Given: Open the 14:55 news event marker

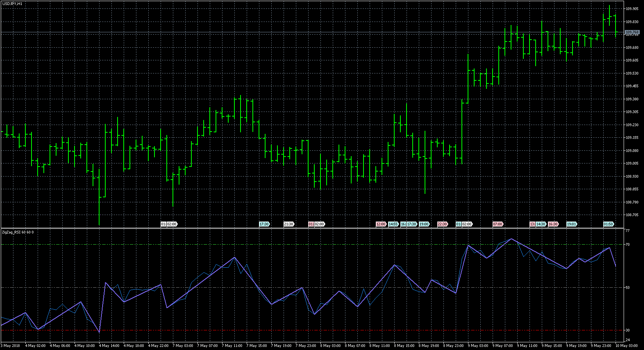Looking at the screenshot, I should (393, 224).
